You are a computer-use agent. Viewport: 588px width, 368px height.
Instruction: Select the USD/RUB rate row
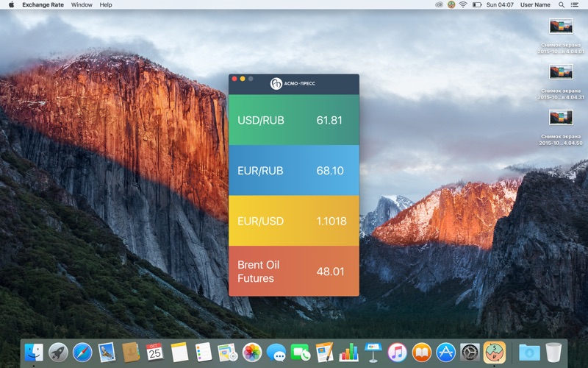pyautogui.click(x=293, y=120)
